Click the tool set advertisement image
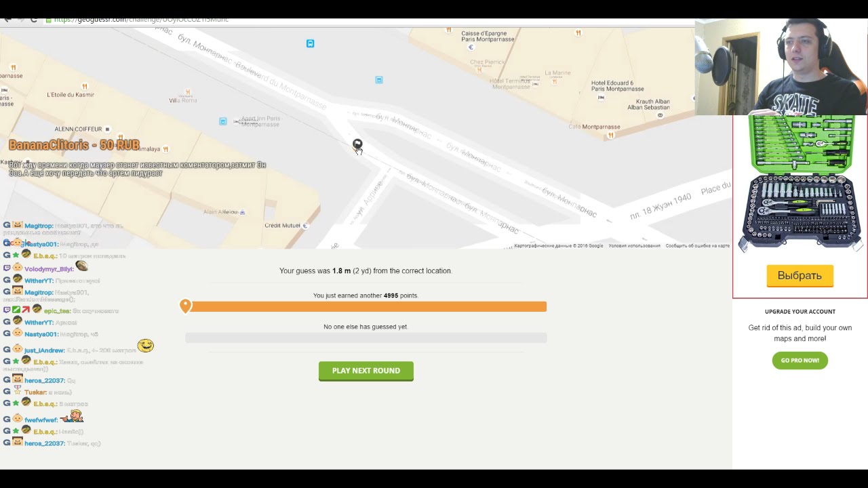The width and height of the screenshot is (868, 488). coord(800,184)
